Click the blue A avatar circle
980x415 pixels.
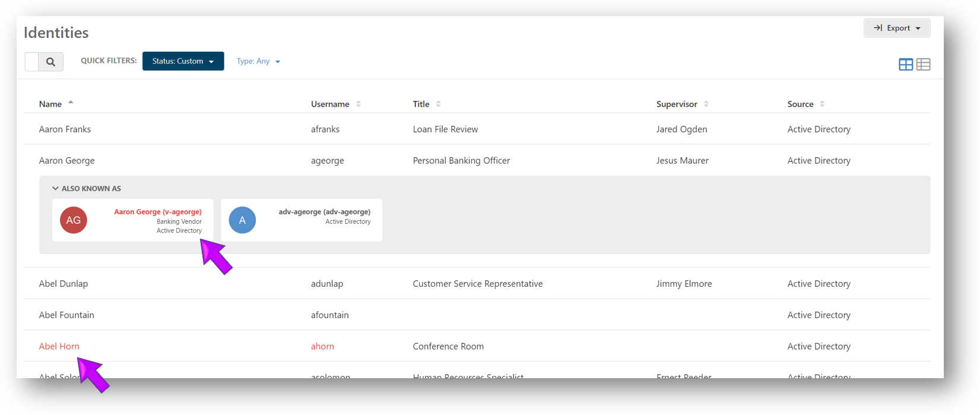[242, 220]
